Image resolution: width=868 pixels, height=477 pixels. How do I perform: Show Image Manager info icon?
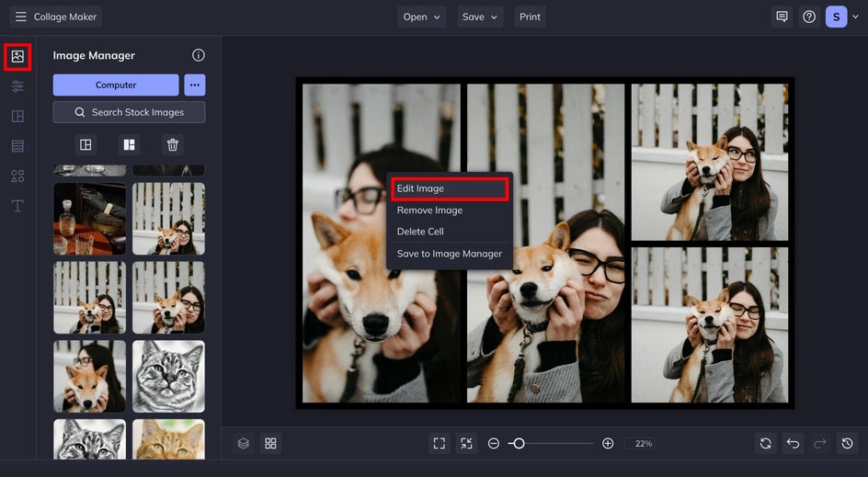tap(199, 55)
